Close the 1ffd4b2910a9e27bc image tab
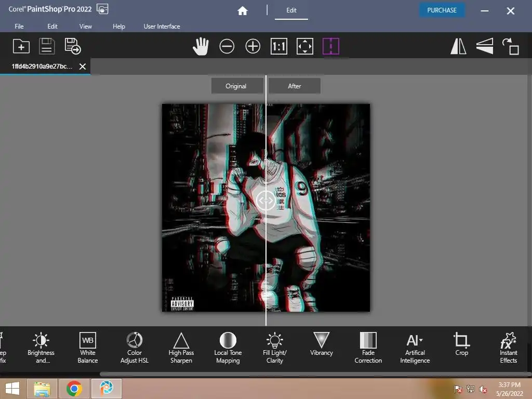The width and height of the screenshot is (532, 399). click(x=83, y=66)
